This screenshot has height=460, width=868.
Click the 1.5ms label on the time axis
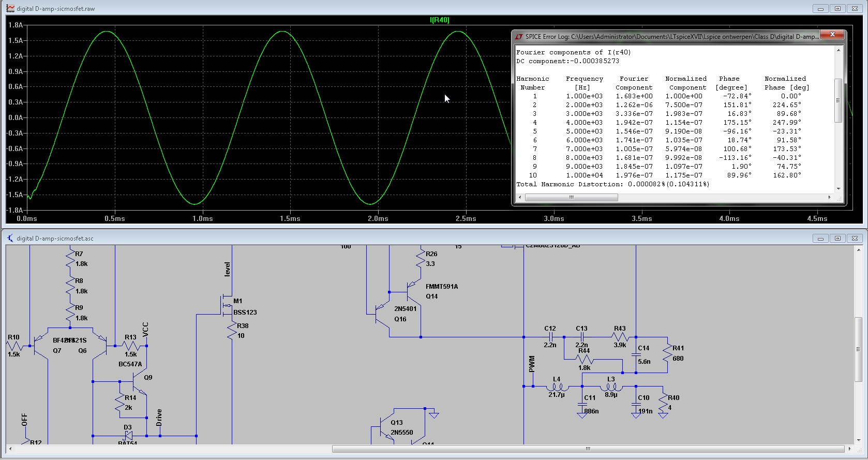coord(290,218)
